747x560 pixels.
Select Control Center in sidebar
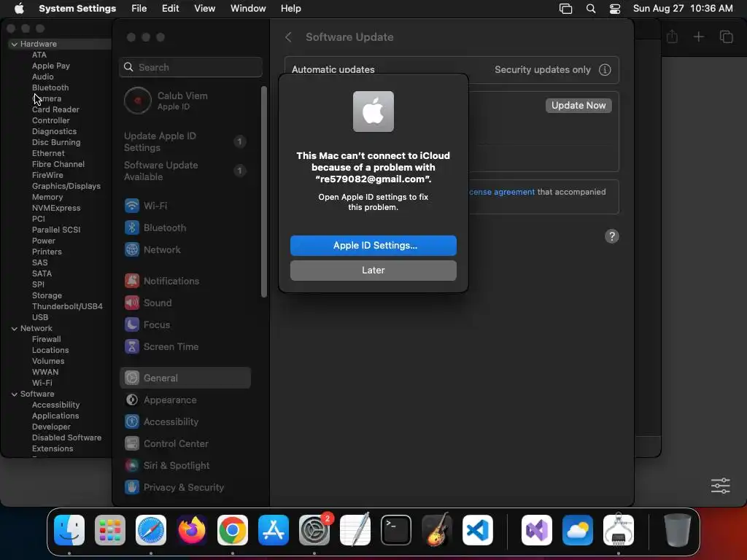tap(185, 443)
